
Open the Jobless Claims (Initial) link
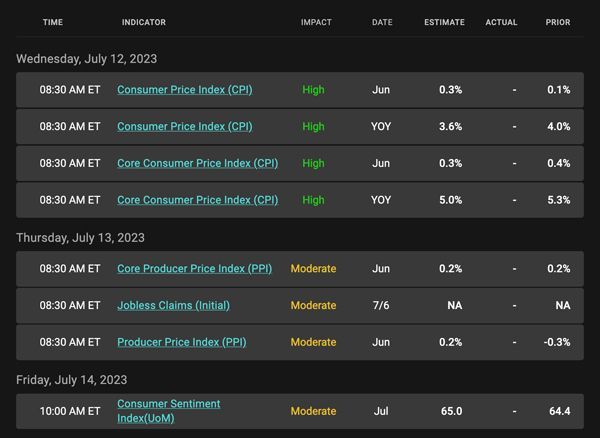click(x=173, y=305)
